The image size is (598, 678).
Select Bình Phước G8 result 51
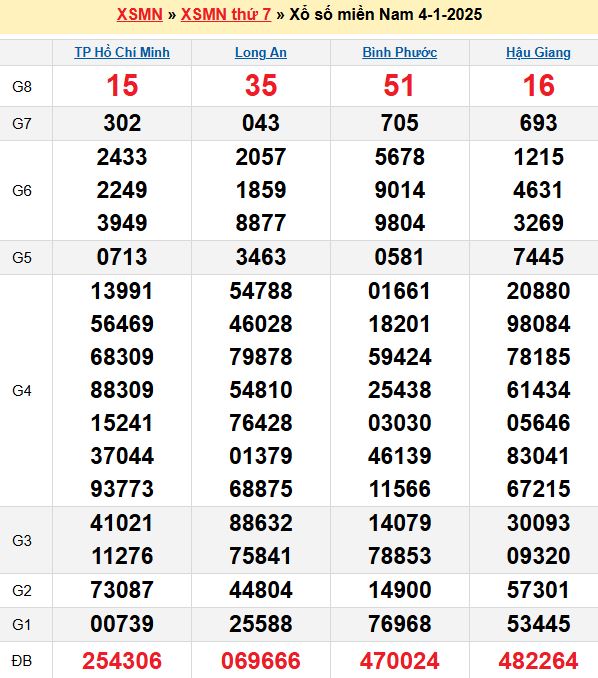tap(399, 85)
